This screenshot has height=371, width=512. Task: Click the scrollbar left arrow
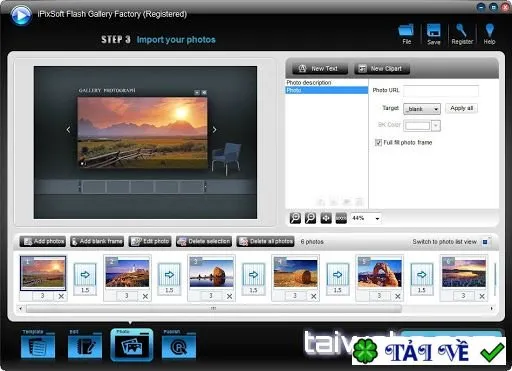pos(21,309)
